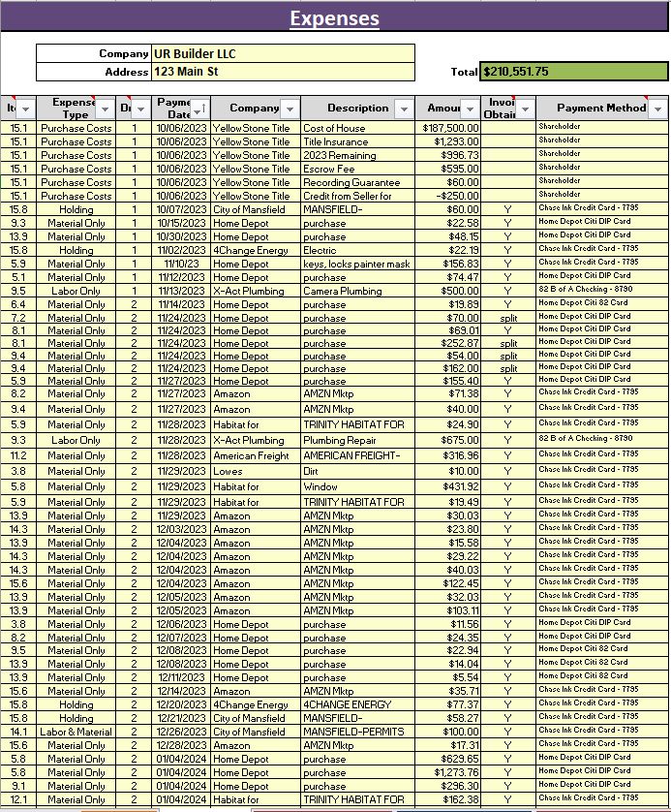Open the Company column filter dropdown
The width and height of the screenshot is (671, 812).
point(290,109)
